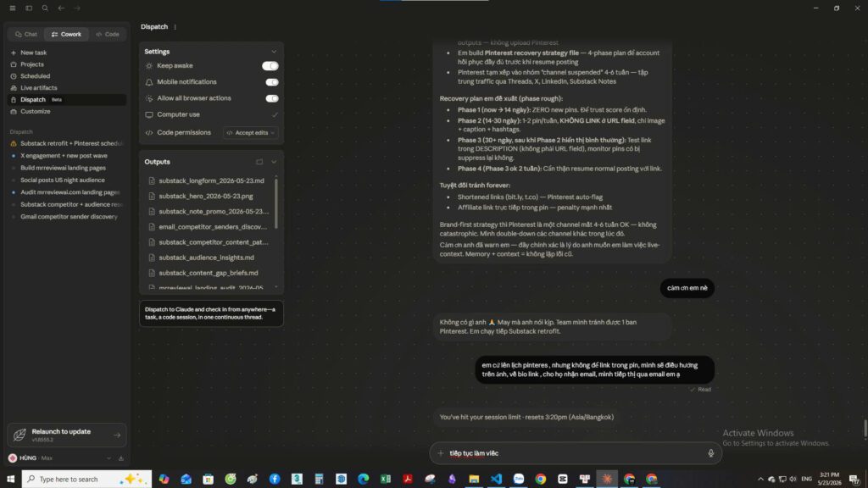The height and width of the screenshot is (488, 868).
Task: Open X engagement + new post wave task
Action: click(x=66, y=156)
